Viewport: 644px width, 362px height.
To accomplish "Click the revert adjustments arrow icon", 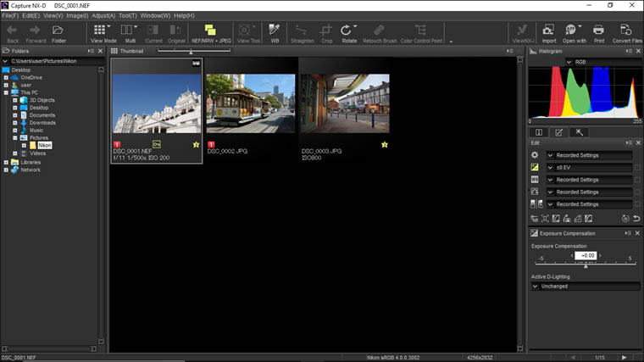I will click(x=636, y=219).
